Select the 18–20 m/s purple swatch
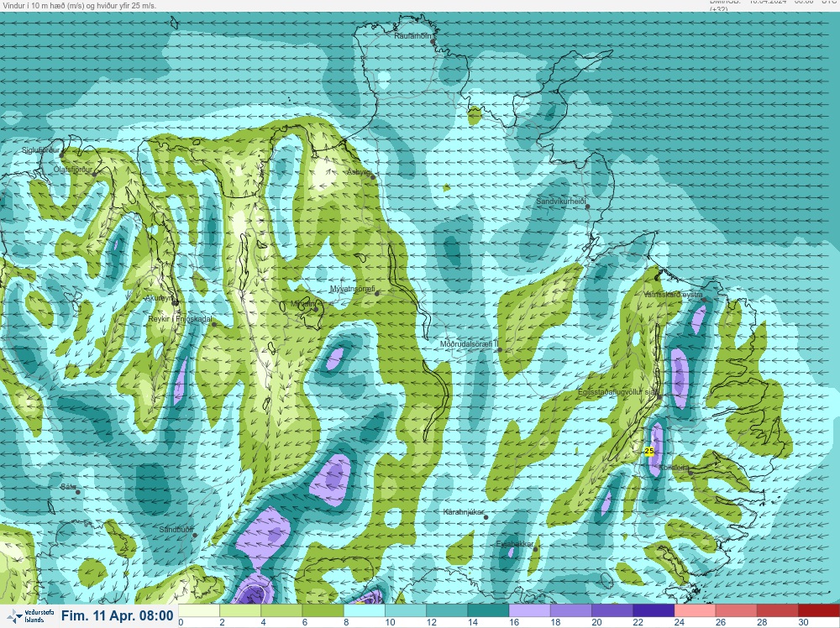The height and width of the screenshot is (628, 840). coord(570,610)
